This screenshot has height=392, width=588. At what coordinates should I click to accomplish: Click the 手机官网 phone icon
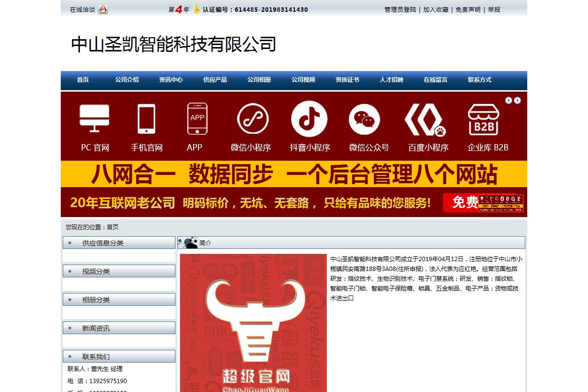pyautogui.click(x=147, y=119)
